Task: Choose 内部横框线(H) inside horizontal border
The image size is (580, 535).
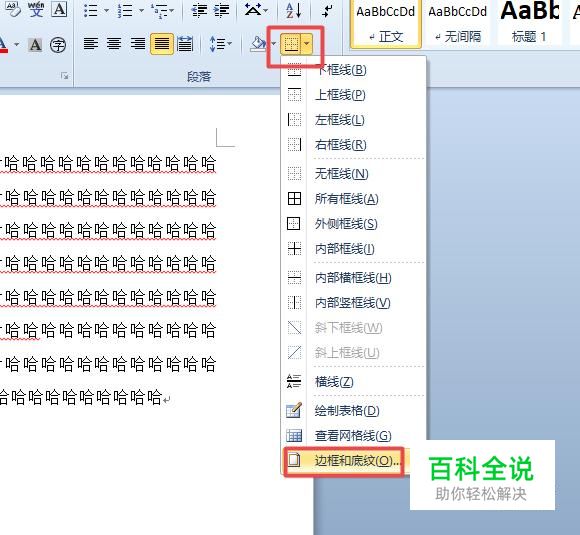Action: (353, 277)
